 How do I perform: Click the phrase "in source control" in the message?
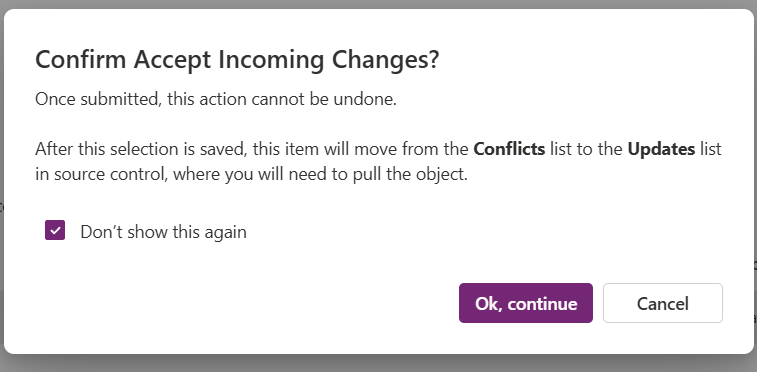click(x=99, y=174)
